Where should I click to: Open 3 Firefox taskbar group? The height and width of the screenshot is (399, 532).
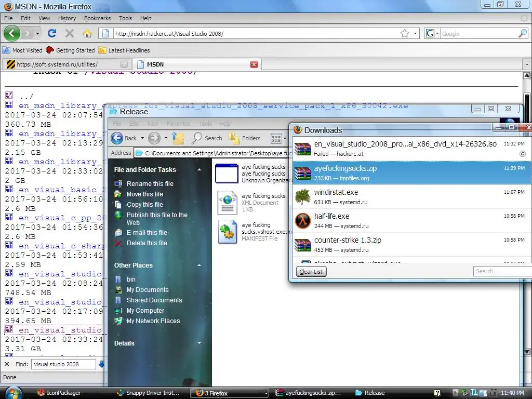[229, 393]
